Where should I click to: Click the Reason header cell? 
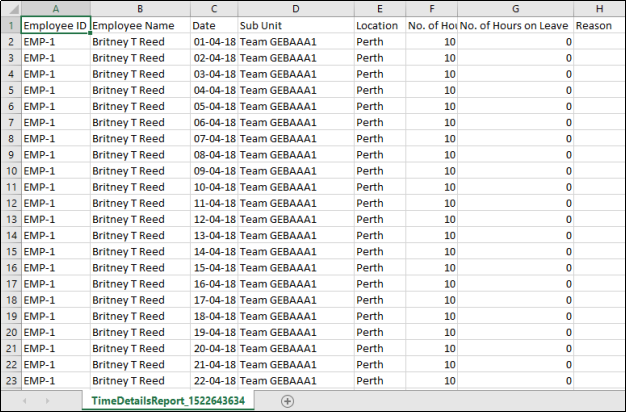(x=599, y=26)
